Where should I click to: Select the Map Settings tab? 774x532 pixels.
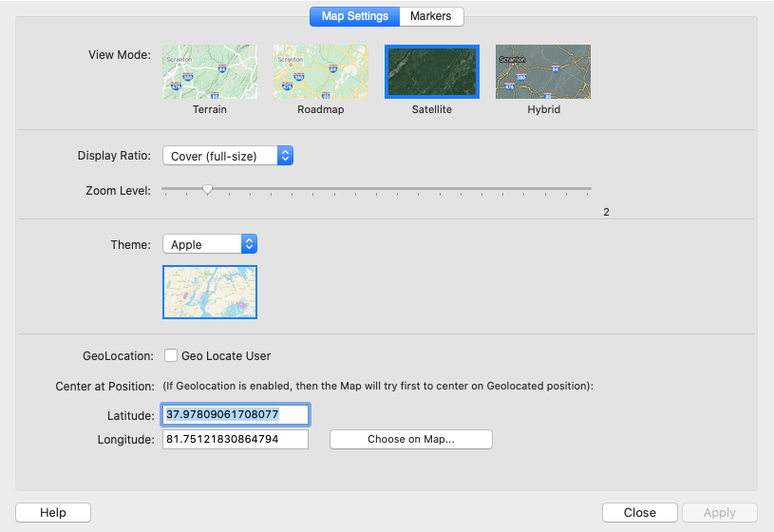(354, 16)
